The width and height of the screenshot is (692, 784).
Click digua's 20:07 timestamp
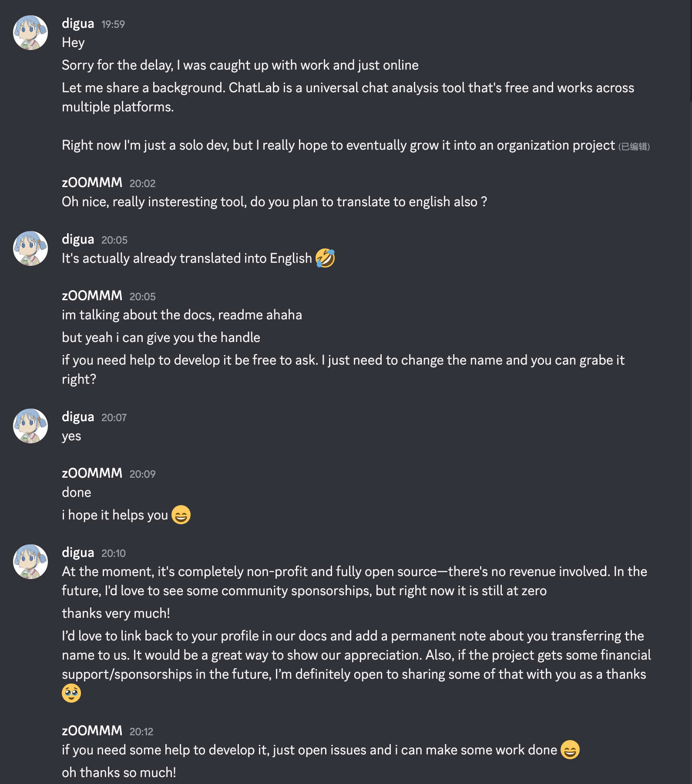114,417
